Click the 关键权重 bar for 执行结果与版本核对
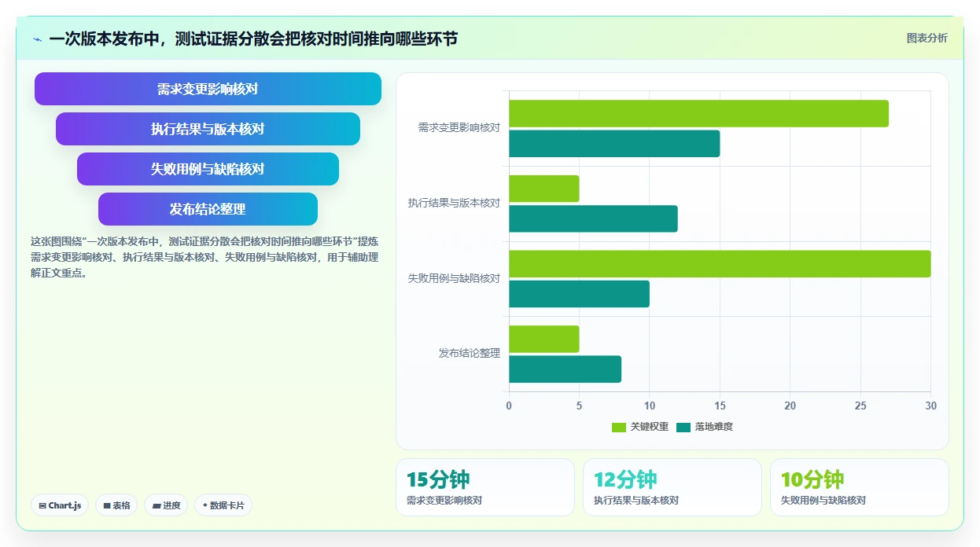The image size is (980, 547). point(544,189)
